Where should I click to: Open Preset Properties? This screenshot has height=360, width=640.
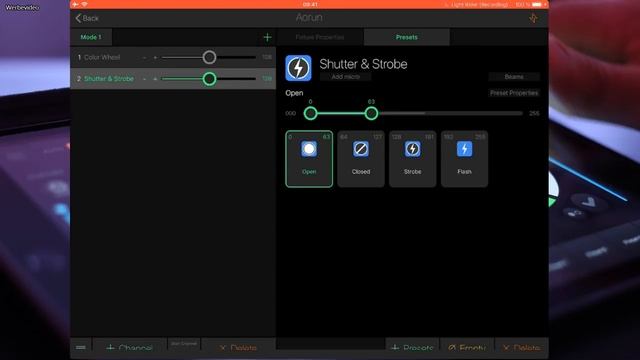tap(514, 93)
